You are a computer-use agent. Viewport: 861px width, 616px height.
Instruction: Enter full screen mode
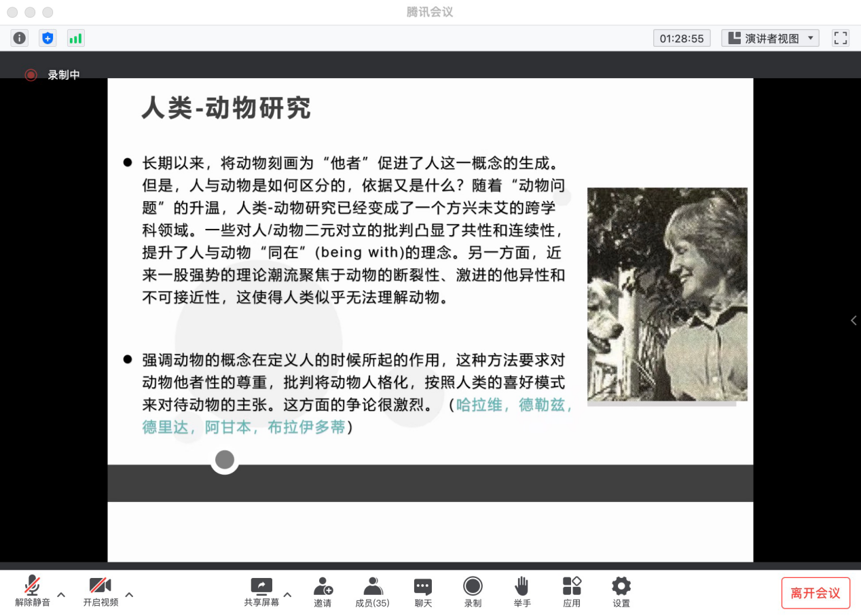point(841,38)
